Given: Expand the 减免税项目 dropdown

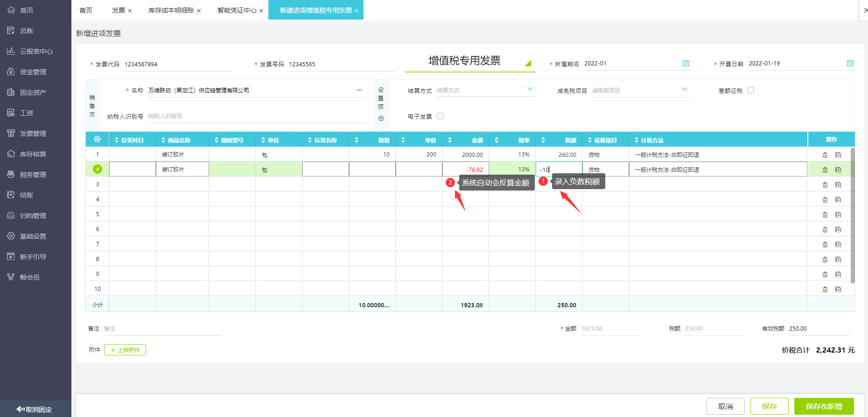Looking at the screenshot, I should coord(684,89).
